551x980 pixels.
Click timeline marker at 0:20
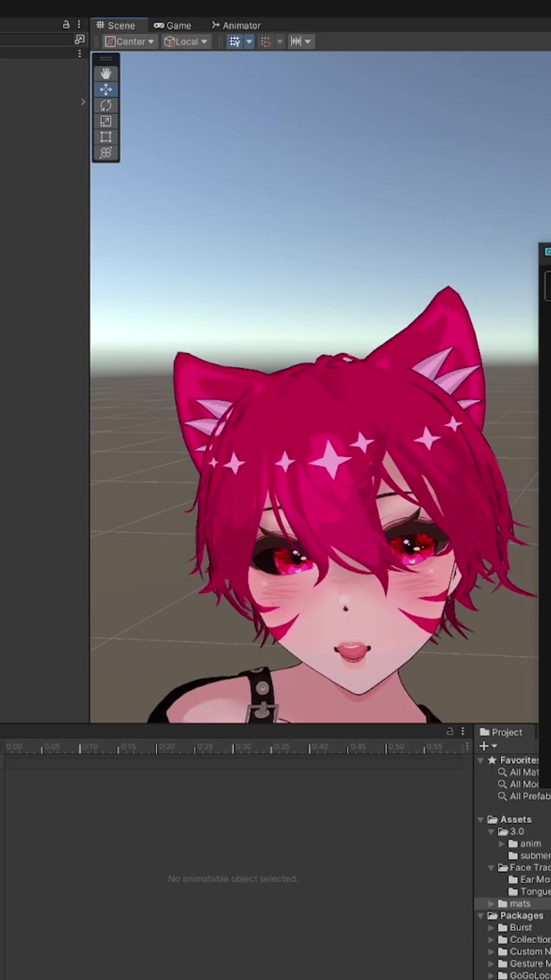pyautogui.click(x=166, y=747)
